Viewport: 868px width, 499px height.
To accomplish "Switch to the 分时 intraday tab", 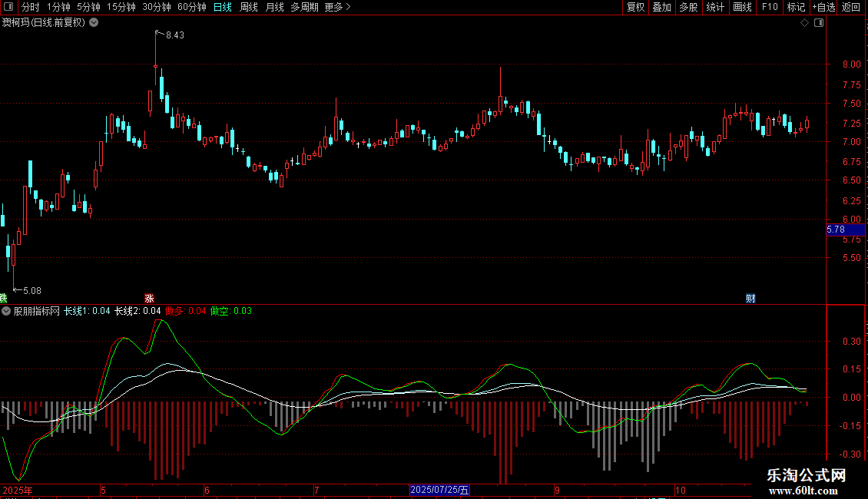I will (x=31, y=7).
